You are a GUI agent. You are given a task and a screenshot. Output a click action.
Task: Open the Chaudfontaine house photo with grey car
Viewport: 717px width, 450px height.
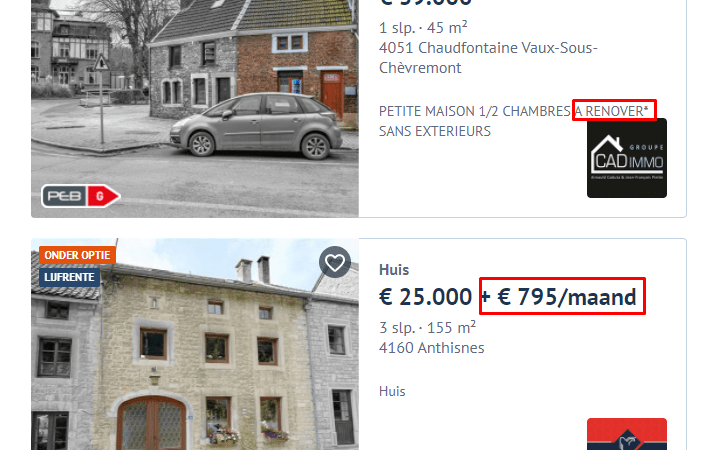195,108
